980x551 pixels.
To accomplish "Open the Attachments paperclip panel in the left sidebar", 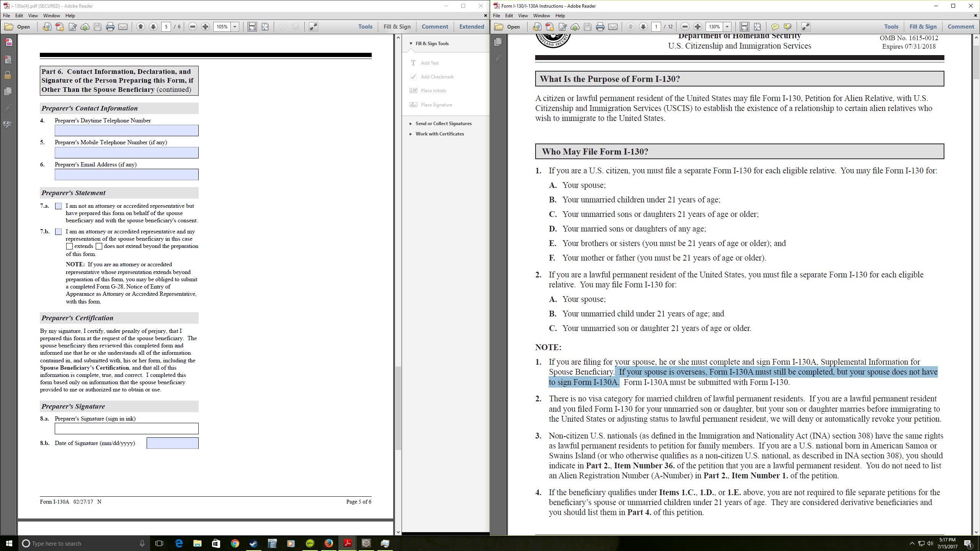I will click(8, 108).
